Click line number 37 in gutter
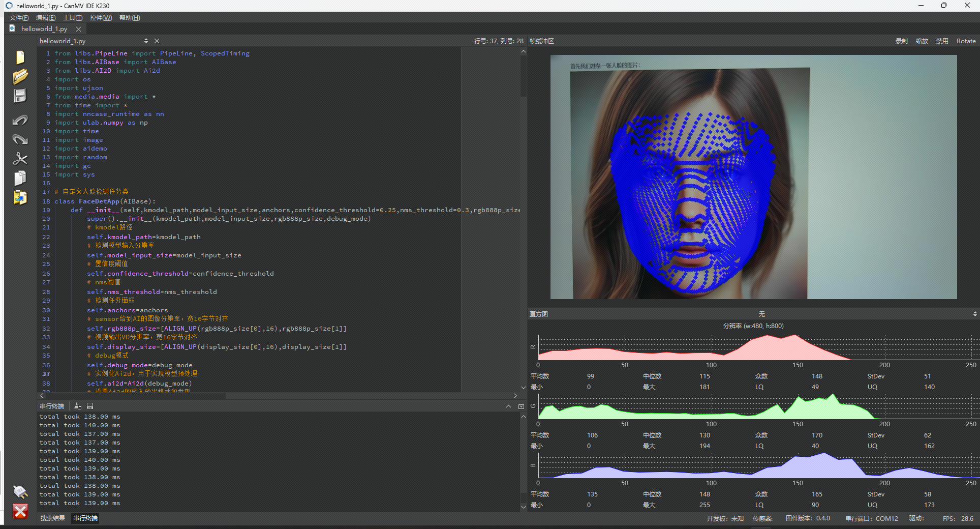The height and width of the screenshot is (529, 980). (x=46, y=374)
